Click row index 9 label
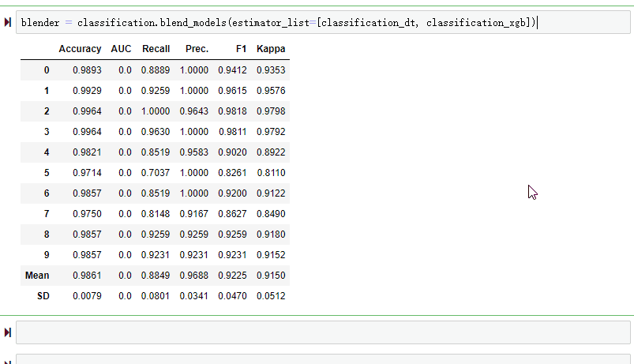 click(x=47, y=255)
